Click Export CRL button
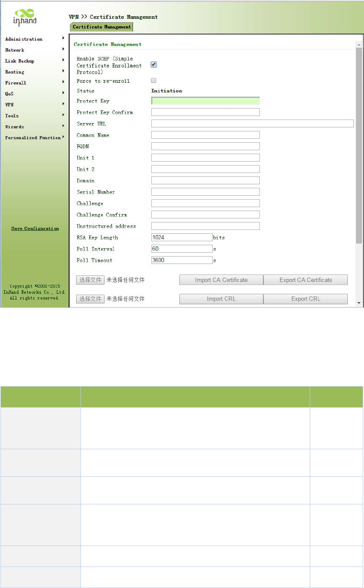This screenshot has width=364, height=588. point(305,299)
